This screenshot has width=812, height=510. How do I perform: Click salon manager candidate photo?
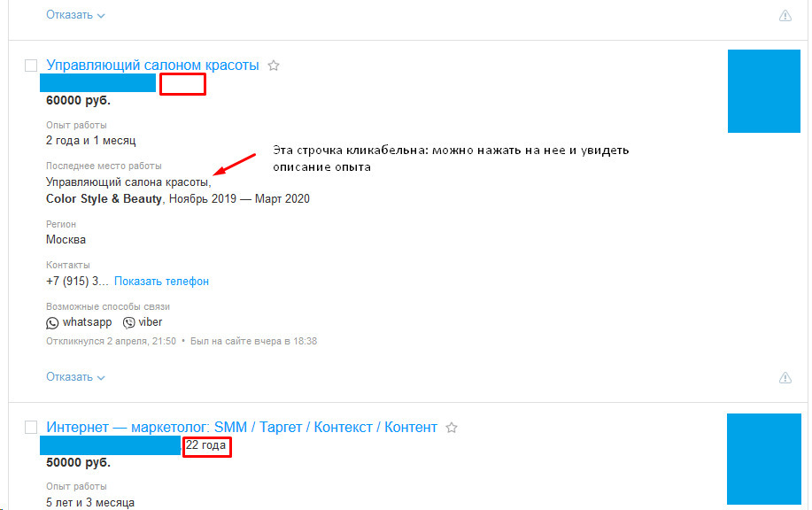point(764,91)
